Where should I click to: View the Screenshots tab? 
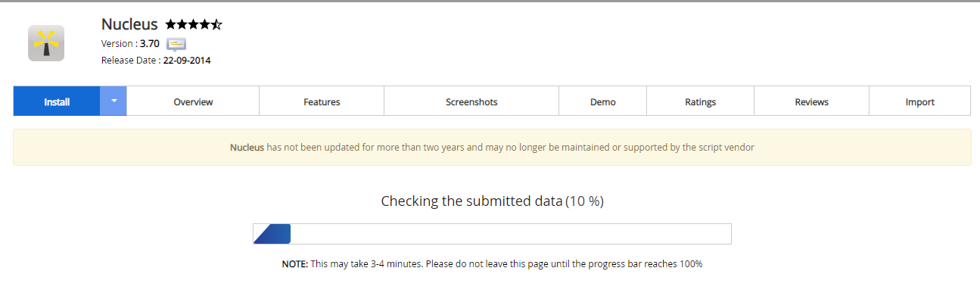click(471, 101)
